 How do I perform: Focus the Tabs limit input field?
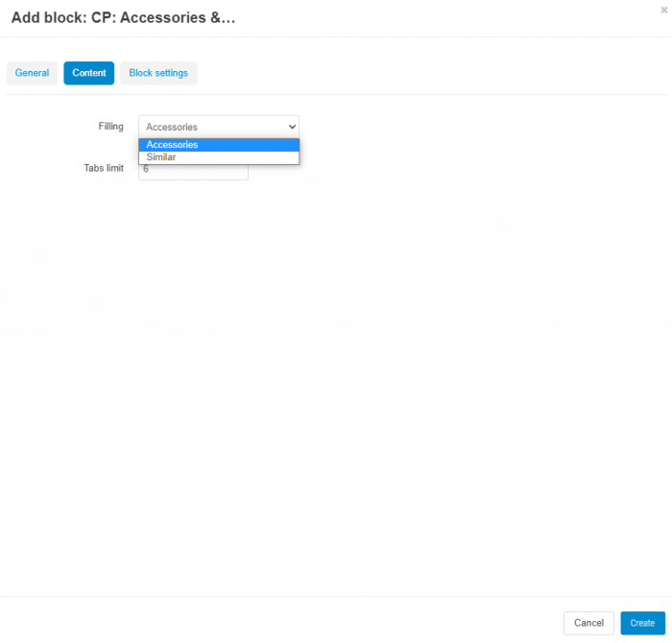[193, 172]
